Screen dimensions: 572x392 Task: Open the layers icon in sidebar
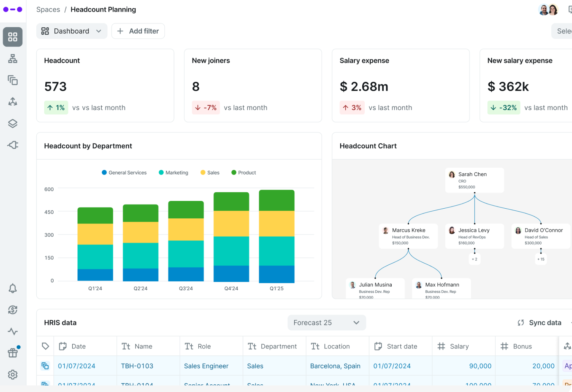(x=13, y=124)
